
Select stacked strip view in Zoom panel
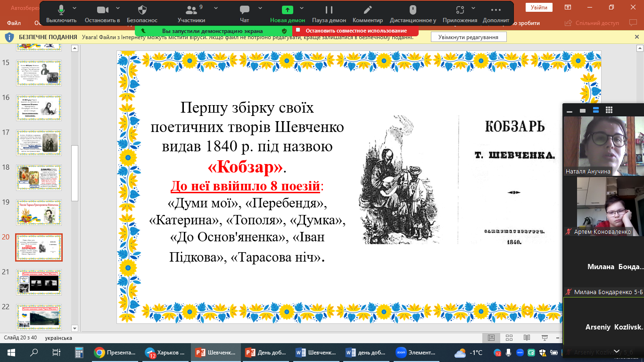tap(596, 110)
